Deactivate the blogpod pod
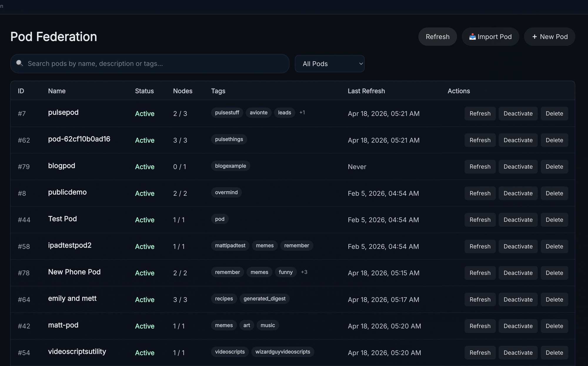Image resolution: width=588 pixels, height=366 pixels. click(518, 167)
